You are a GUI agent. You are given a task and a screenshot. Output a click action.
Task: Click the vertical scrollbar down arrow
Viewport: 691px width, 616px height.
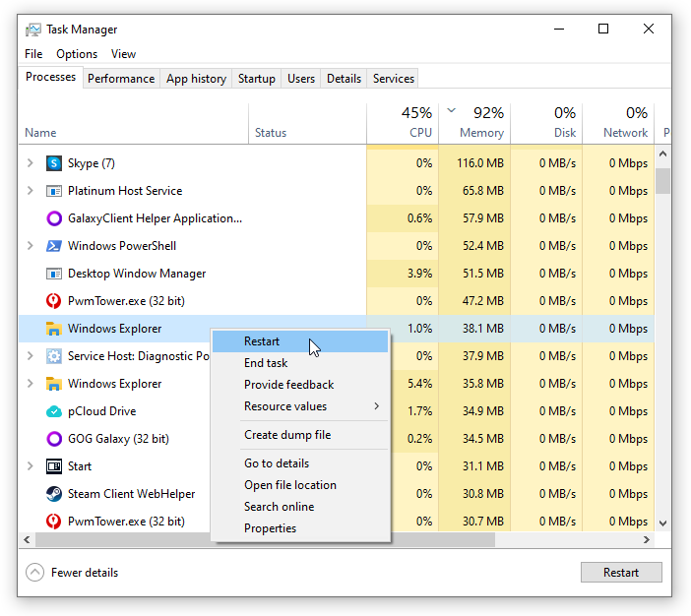[662, 524]
